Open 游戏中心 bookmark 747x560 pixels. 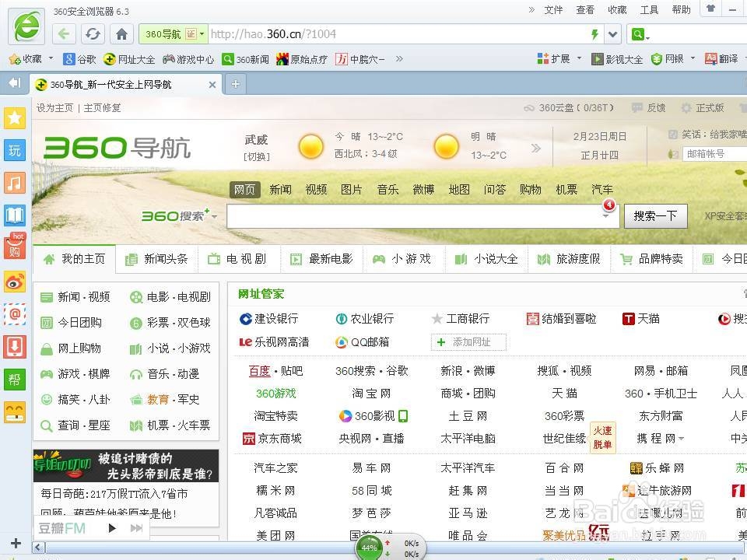pyautogui.click(x=188, y=59)
